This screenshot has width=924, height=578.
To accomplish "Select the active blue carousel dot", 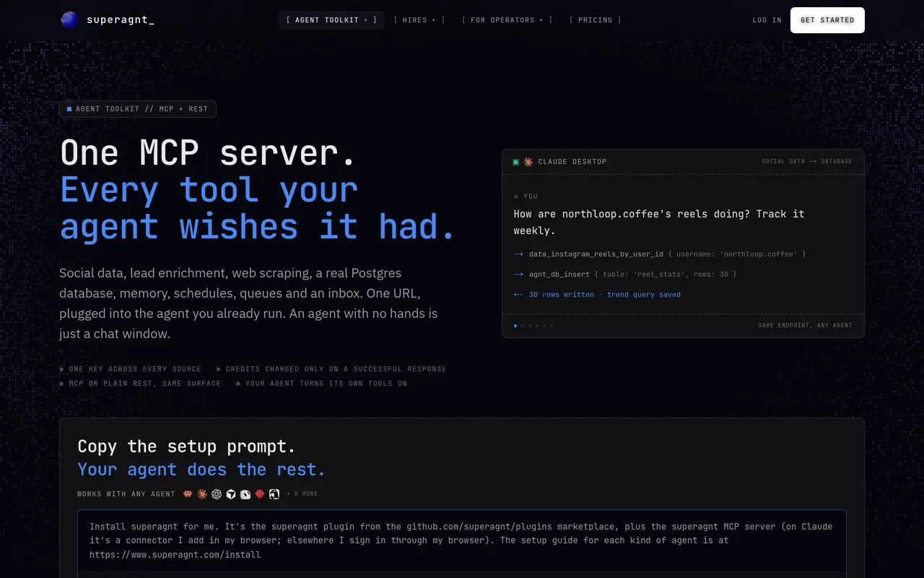I will (x=515, y=326).
